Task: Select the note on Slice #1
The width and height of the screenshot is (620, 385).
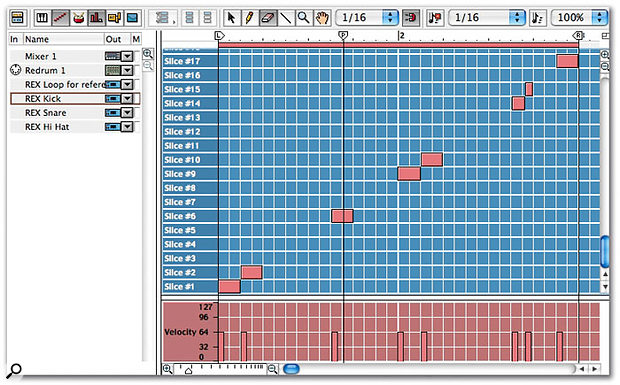Action: pyautogui.click(x=229, y=287)
